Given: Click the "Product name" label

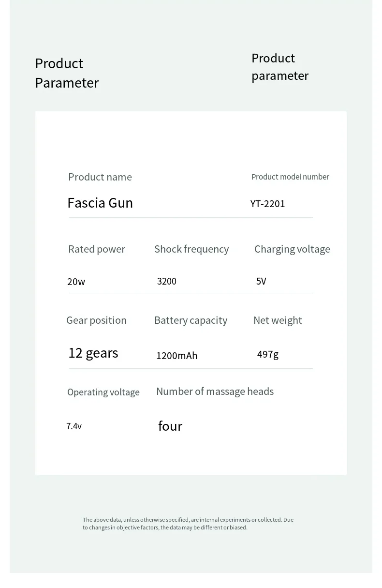Looking at the screenshot, I should pos(100,177).
